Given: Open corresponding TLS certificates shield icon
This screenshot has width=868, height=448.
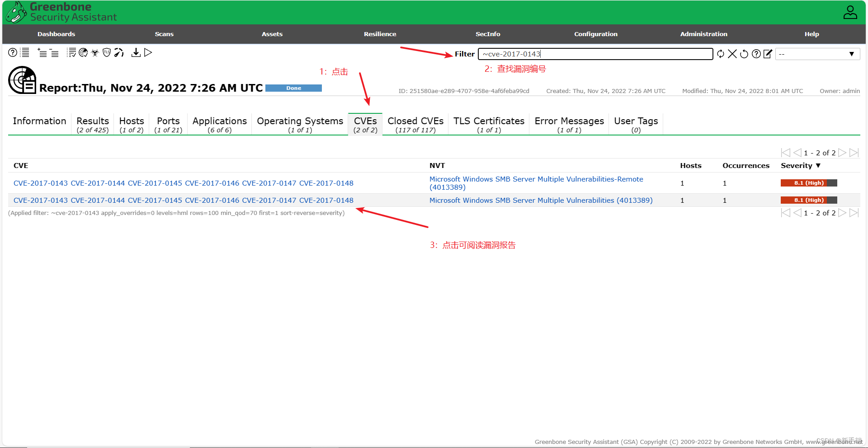Looking at the screenshot, I should tap(107, 52).
